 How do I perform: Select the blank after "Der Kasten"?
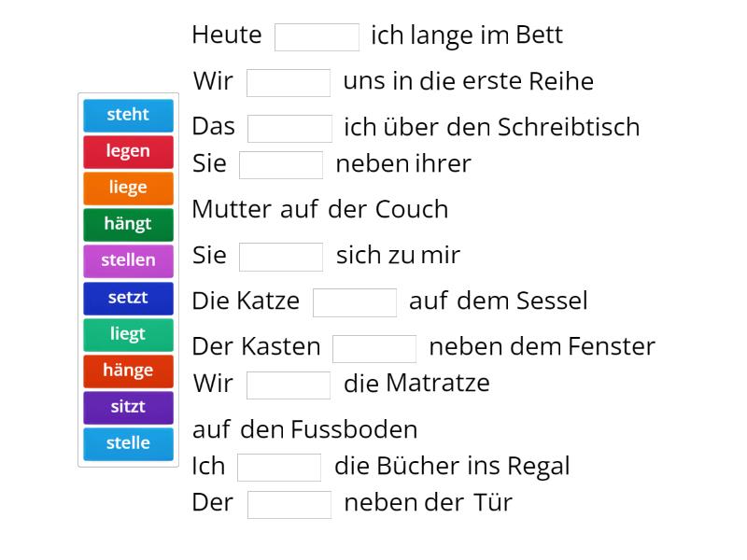(x=374, y=348)
